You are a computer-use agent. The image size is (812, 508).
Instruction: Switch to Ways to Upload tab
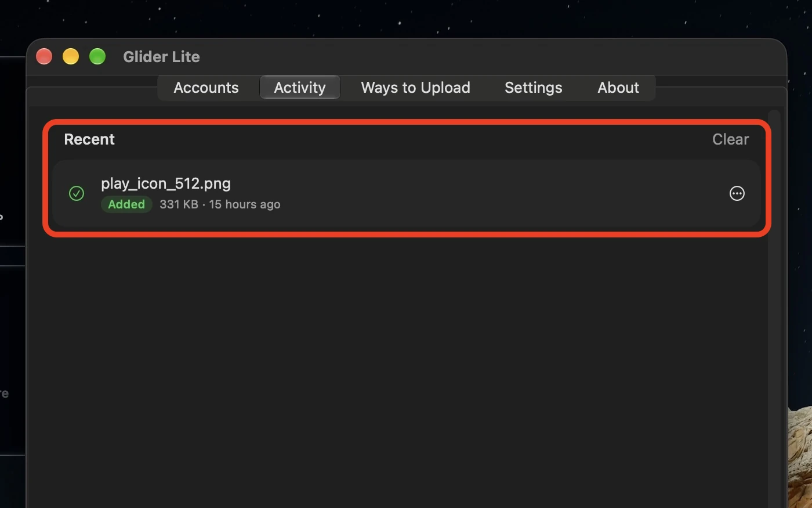(415, 88)
